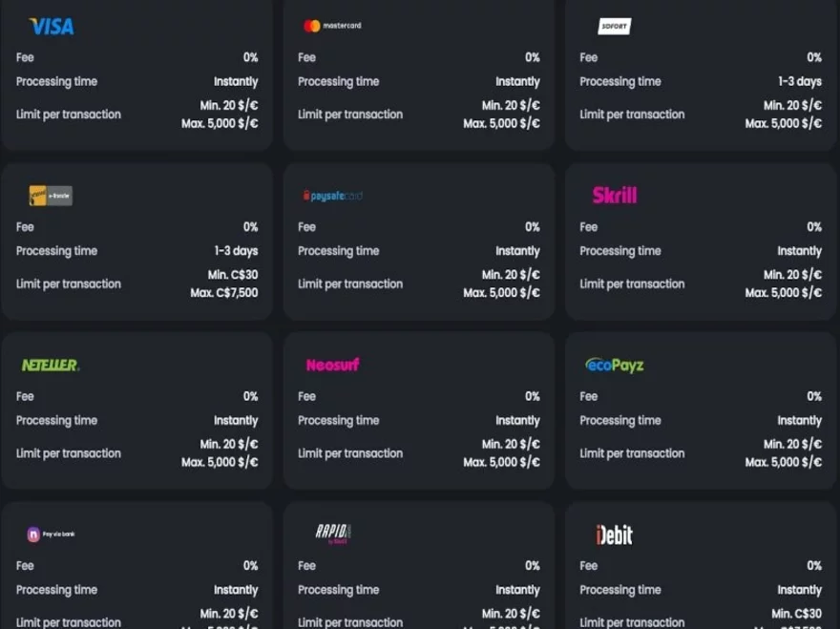This screenshot has width=840, height=629.
Task: Click the VISA logo
Action: [52, 27]
